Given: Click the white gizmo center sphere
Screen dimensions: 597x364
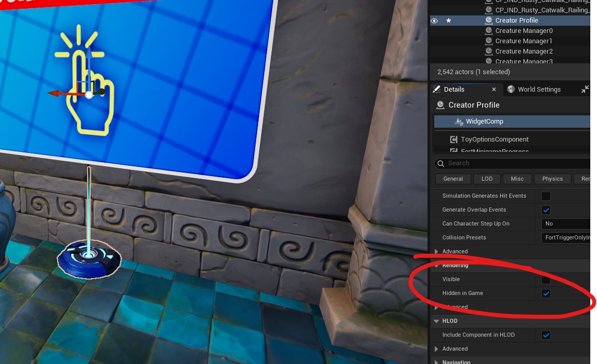Looking at the screenshot, I should (89, 95).
